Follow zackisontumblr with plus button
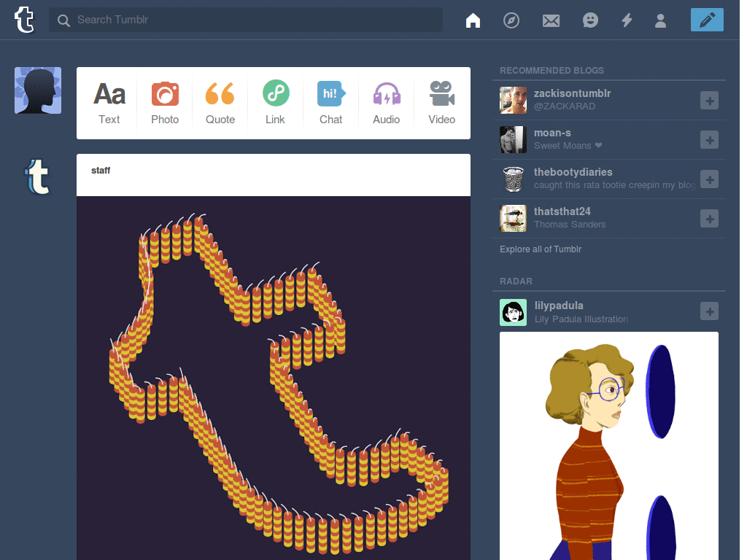The width and height of the screenshot is (747, 560). pos(709,101)
